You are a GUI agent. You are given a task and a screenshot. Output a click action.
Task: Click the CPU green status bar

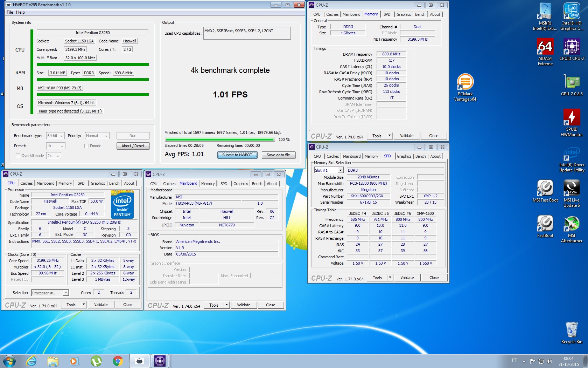93,64
